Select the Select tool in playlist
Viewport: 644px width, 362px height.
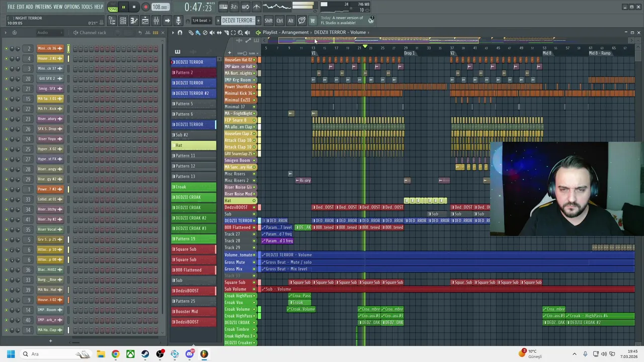(x=233, y=33)
